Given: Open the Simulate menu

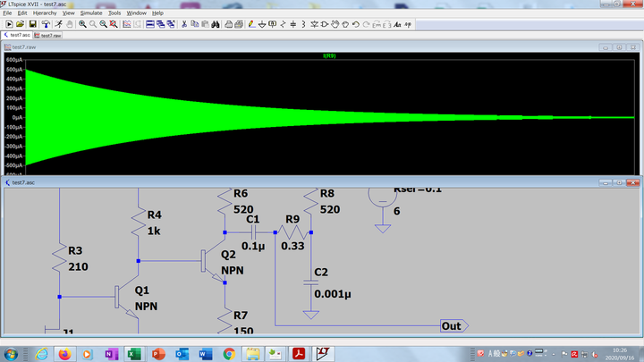Looking at the screenshot, I should click(x=91, y=13).
